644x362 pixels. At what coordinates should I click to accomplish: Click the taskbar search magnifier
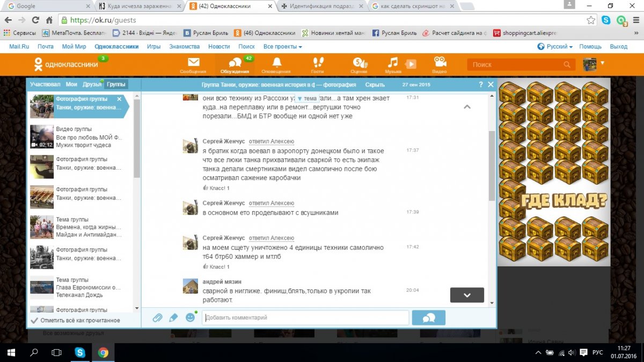click(x=34, y=353)
